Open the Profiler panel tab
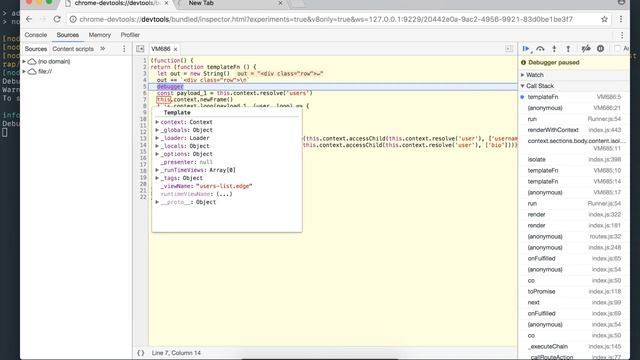The height and width of the screenshot is (360, 640). (x=130, y=35)
